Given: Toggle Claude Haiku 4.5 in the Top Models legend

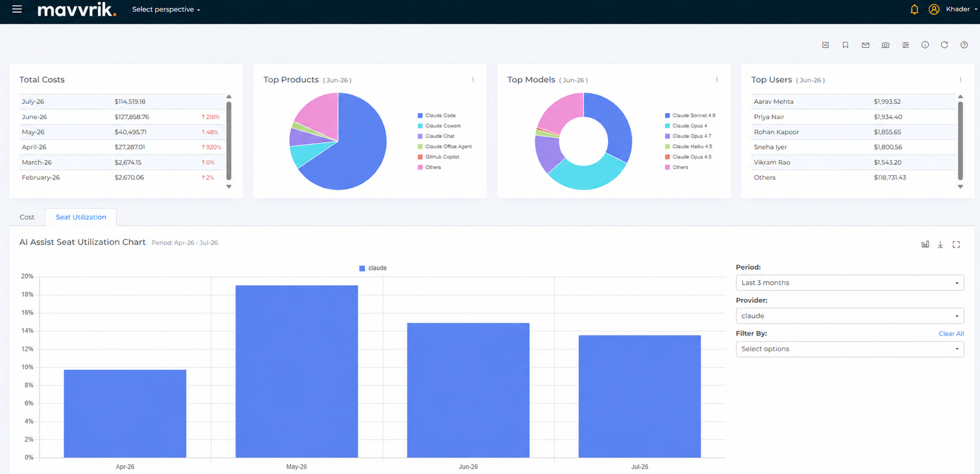Looking at the screenshot, I should [x=688, y=147].
